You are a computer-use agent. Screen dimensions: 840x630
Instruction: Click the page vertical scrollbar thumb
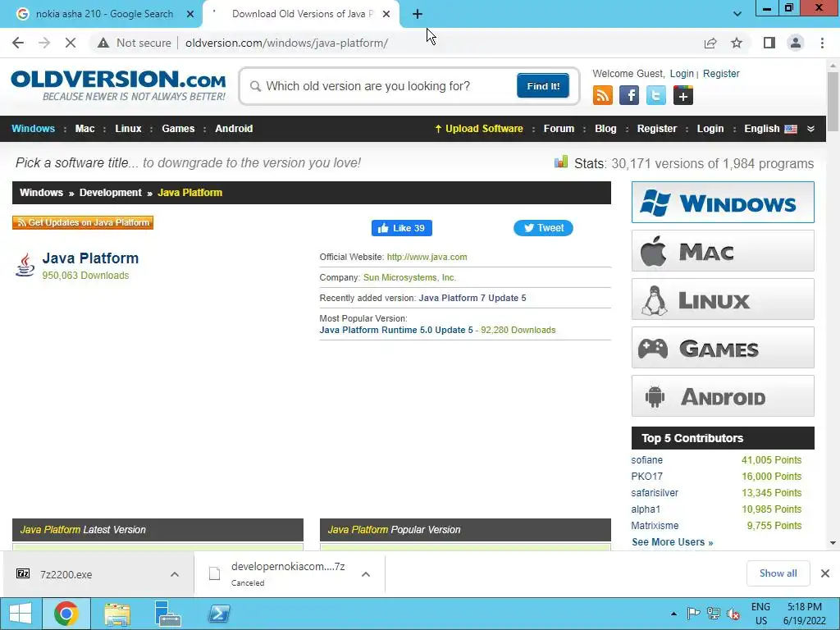point(833,101)
